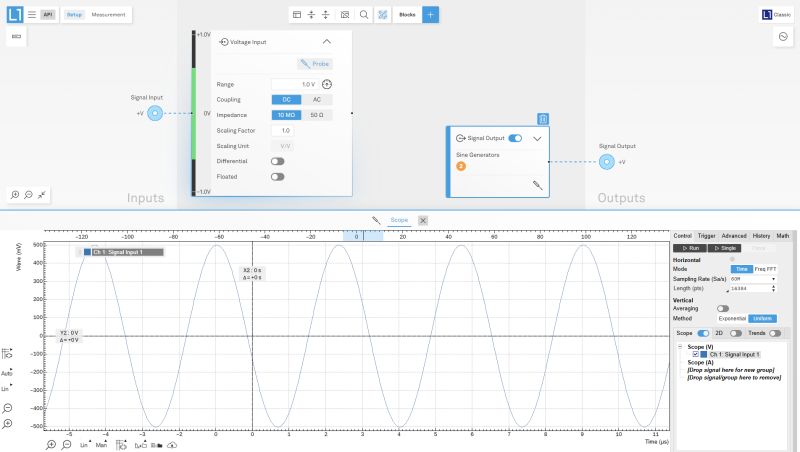
Task: Click the Signal Output connector
Action: (x=607, y=162)
